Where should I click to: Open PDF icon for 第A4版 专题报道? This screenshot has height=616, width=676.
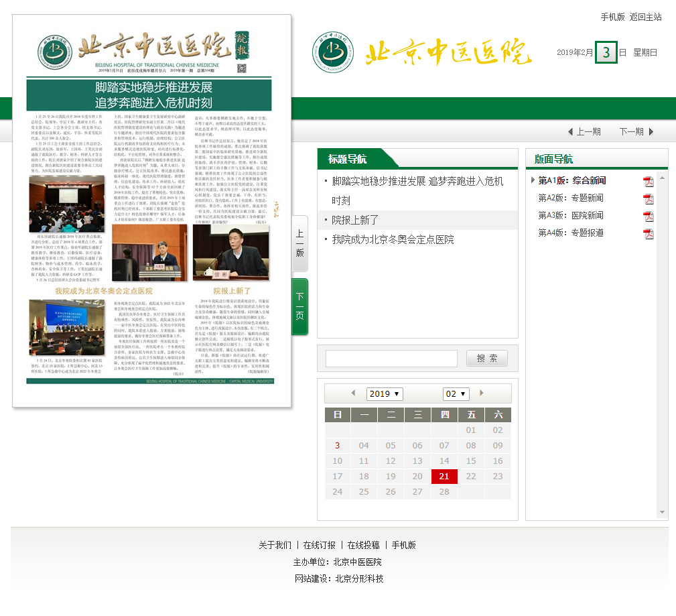[x=649, y=234]
